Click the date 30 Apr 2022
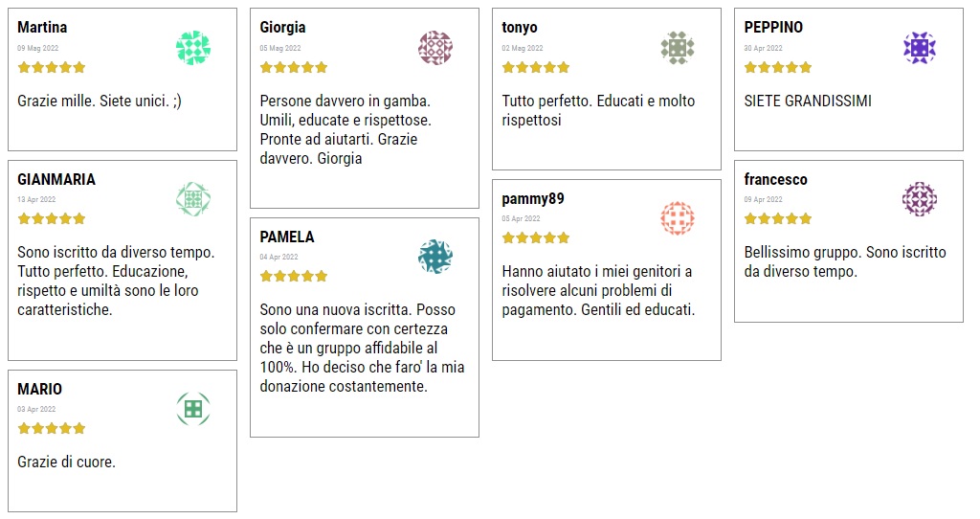The image size is (980, 519). click(763, 48)
